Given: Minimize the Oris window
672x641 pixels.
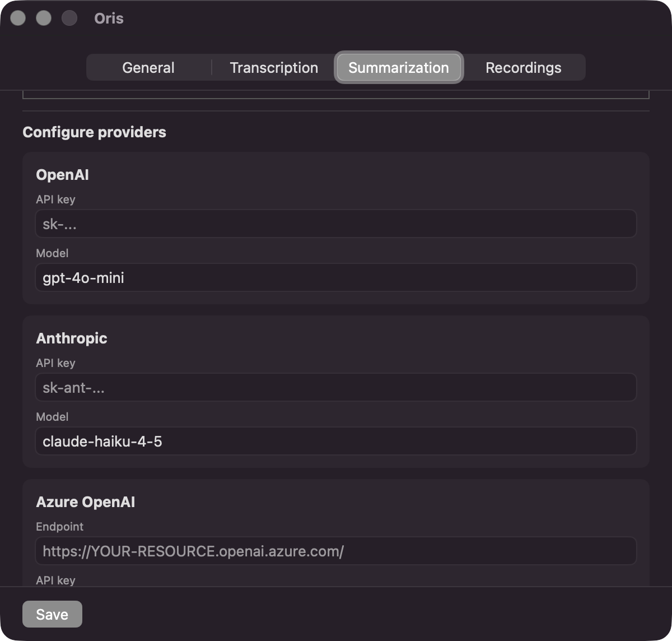Looking at the screenshot, I should [44, 18].
